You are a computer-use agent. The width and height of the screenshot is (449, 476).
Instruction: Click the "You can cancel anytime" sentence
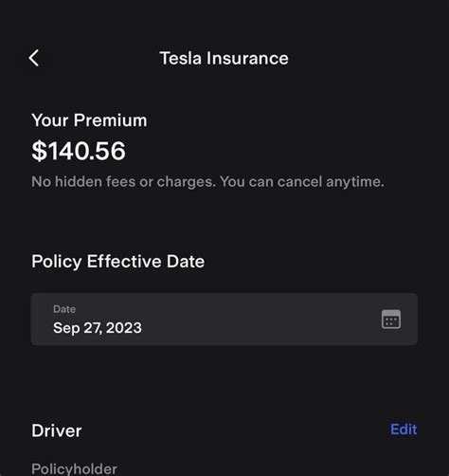click(302, 182)
